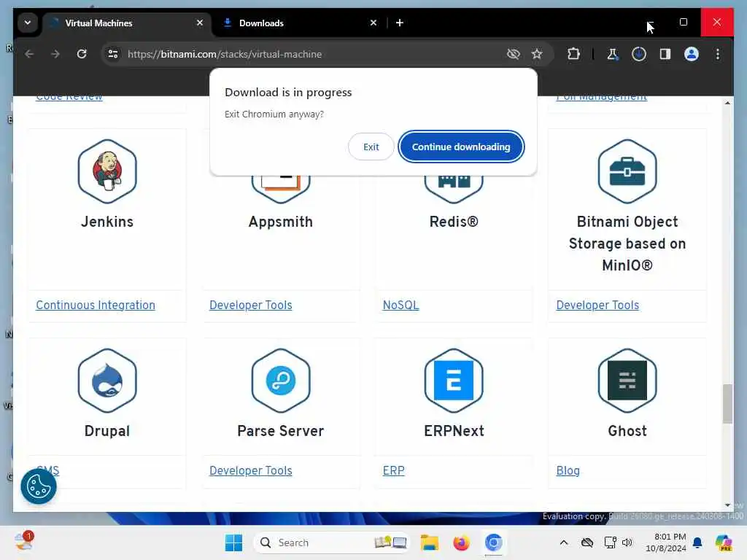Close the Virtual Machines tab
747x560 pixels.
(x=200, y=23)
